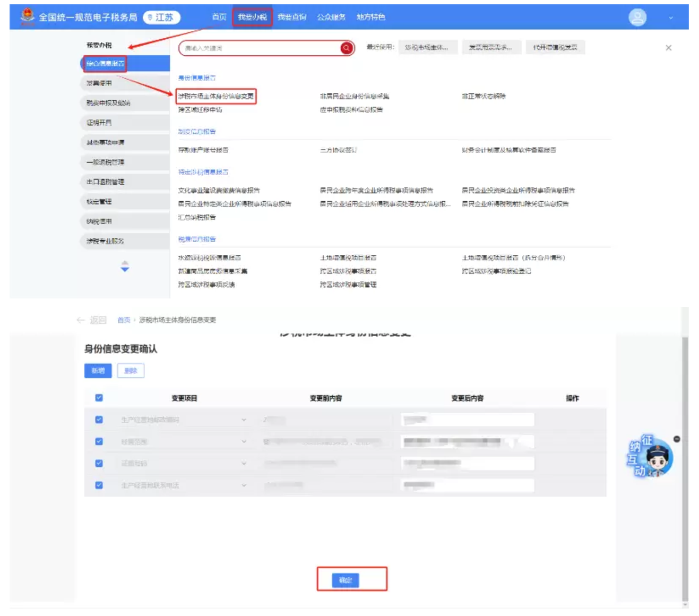Dismiss the 征纳互动 floating widget dot
This screenshot has height=616, width=699.
677,439
